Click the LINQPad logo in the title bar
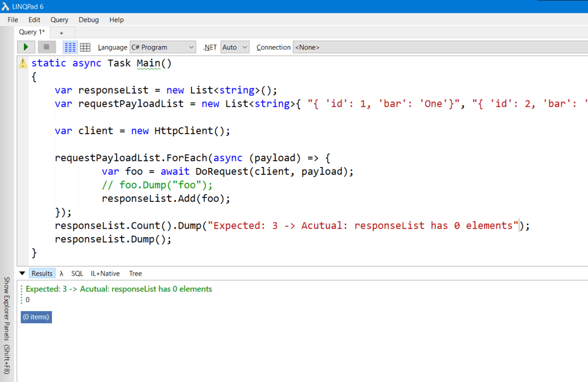 5,6
